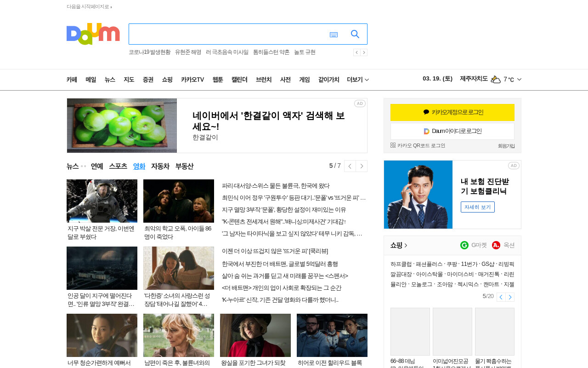Open the man in suit ad image
This screenshot has height=368, width=588.
418,195
